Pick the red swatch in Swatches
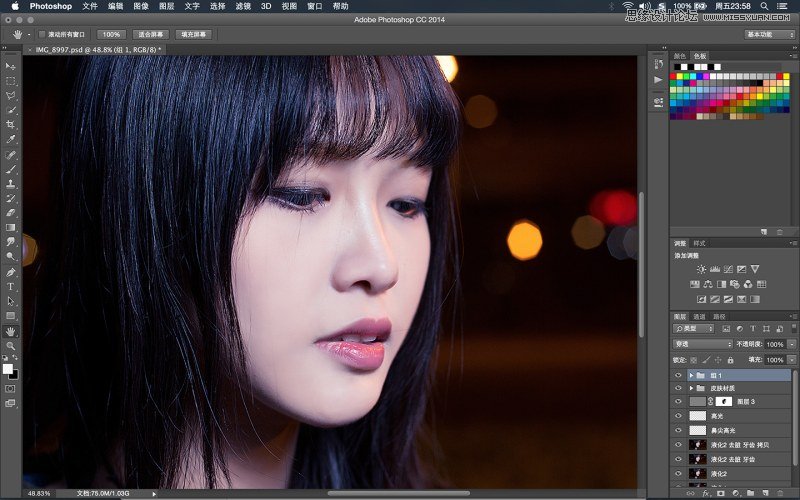Screen dimensions: 800x500 673,77
